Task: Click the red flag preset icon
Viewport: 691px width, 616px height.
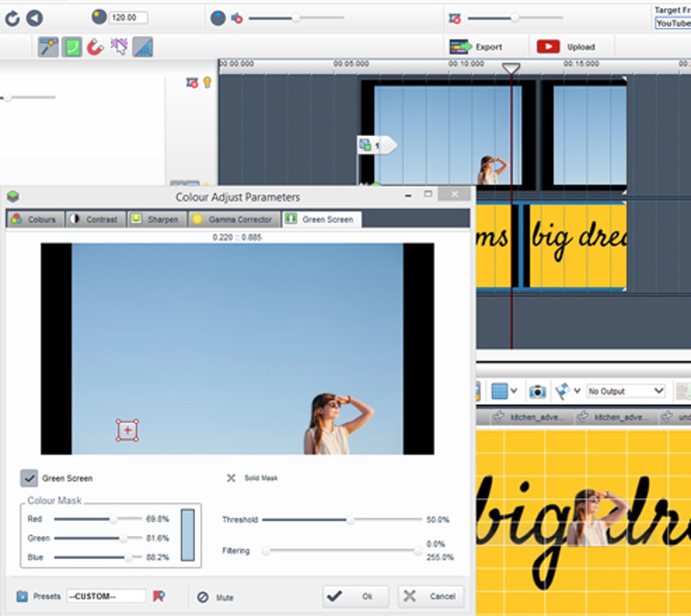Action: [x=159, y=596]
